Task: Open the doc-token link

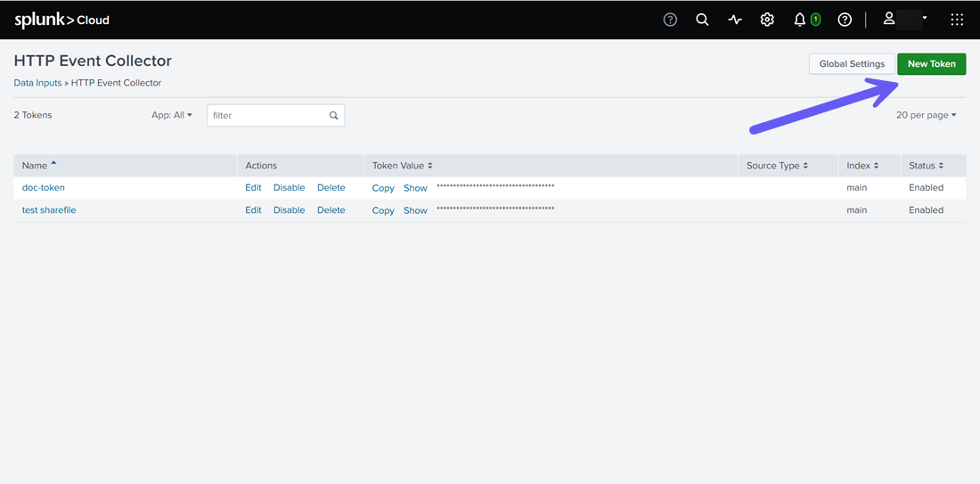Action: pyautogui.click(x=43, y=187)
